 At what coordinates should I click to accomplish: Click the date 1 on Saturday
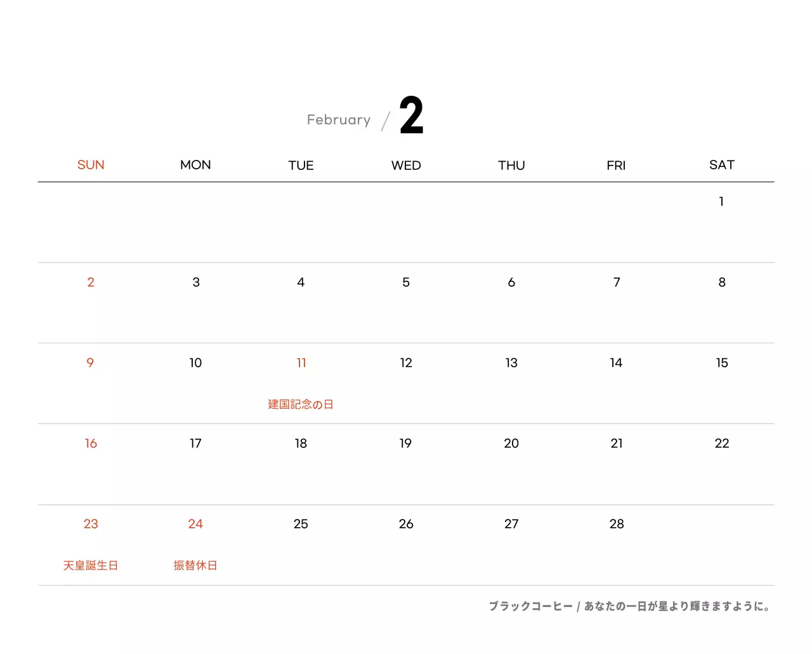click(x=721, y=202)
